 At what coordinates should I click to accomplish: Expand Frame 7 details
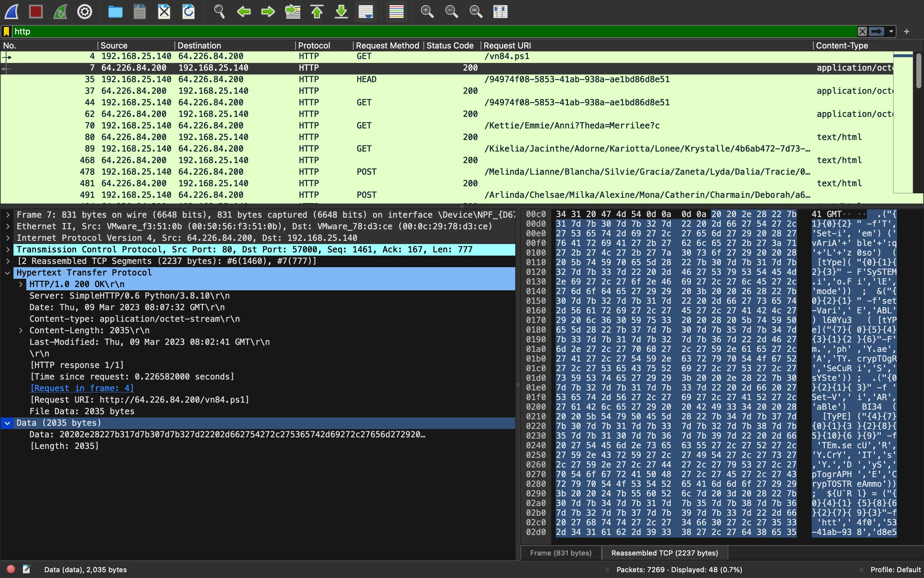8,215
